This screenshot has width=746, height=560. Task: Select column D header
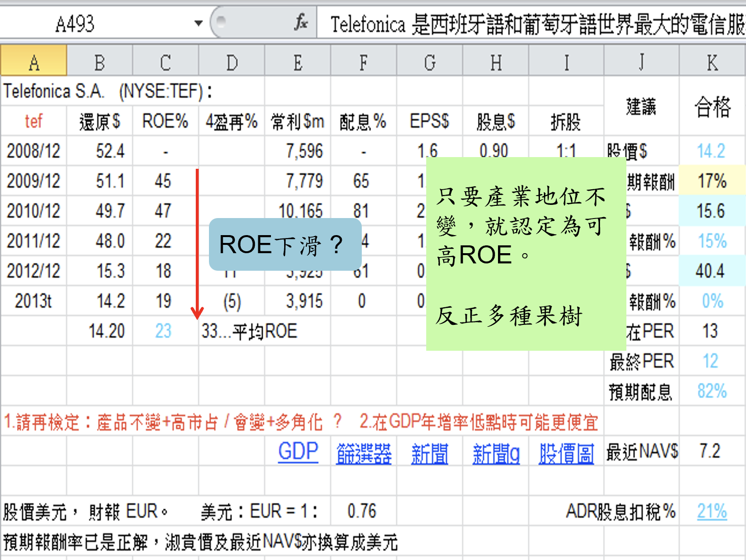pyautogui.click(x=231, y=61)
